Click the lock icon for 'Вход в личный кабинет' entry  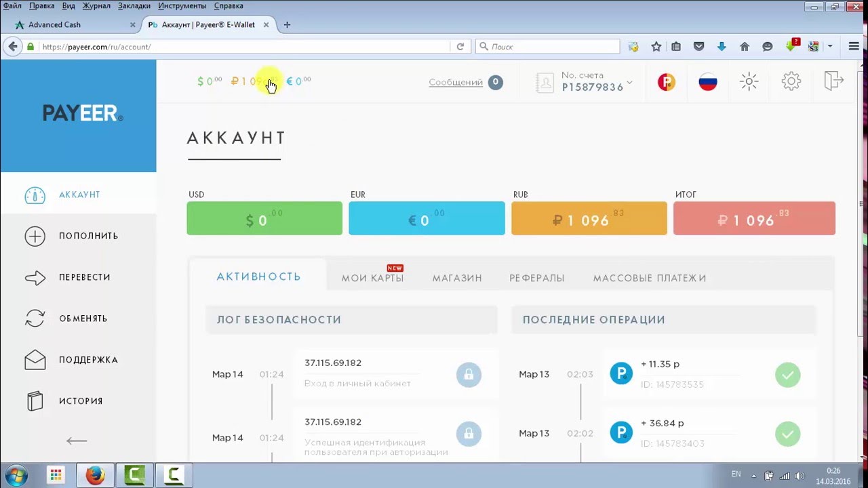pos(469,374)
